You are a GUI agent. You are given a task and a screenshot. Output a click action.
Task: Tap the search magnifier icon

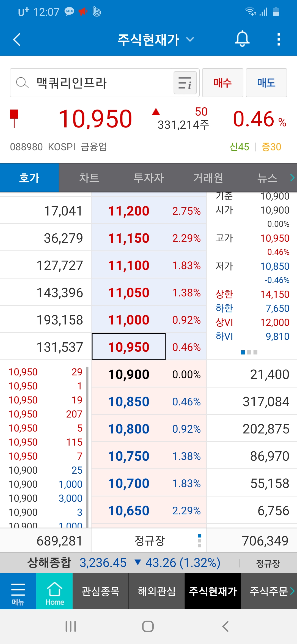click(22, 83)
